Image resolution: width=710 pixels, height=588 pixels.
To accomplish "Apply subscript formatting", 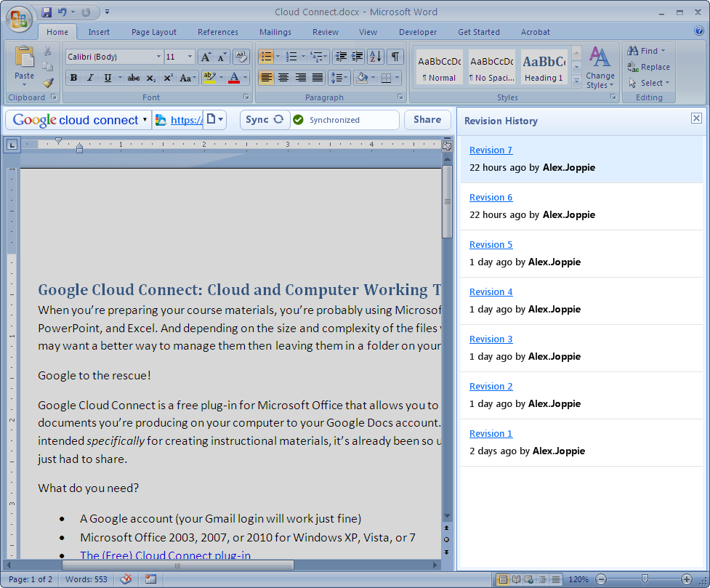I will pyautogui.click(x=150, y=78).
